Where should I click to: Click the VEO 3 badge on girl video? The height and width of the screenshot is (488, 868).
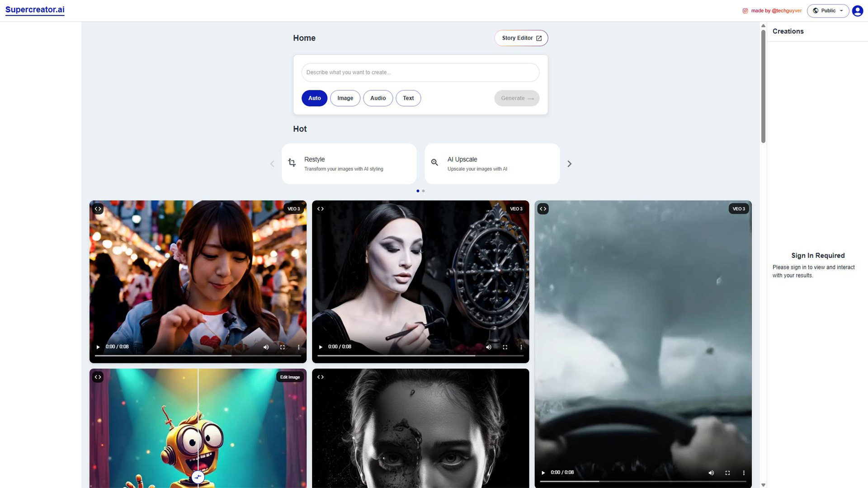point(293,209)
